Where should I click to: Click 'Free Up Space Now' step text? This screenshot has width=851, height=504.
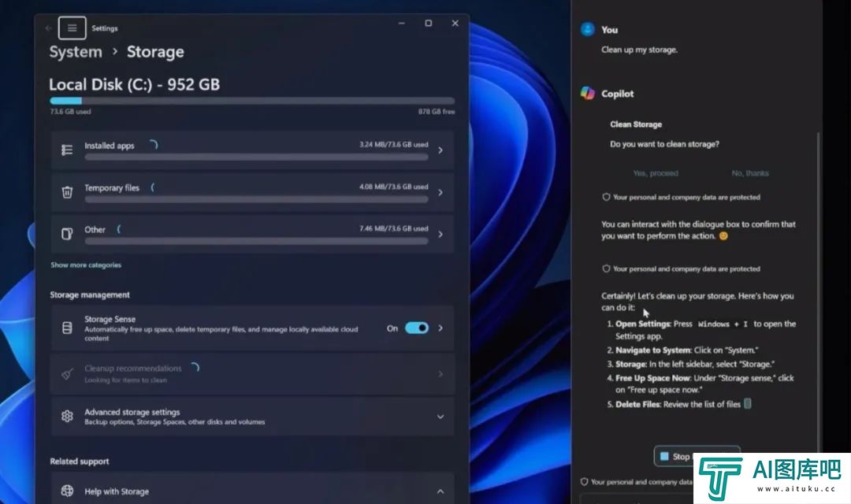click(x=653, y=377)
